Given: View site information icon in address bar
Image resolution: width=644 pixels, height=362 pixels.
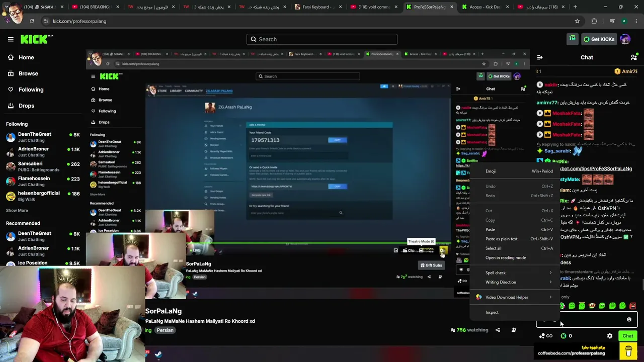Looking at the screenshot, I should point(46,21).
